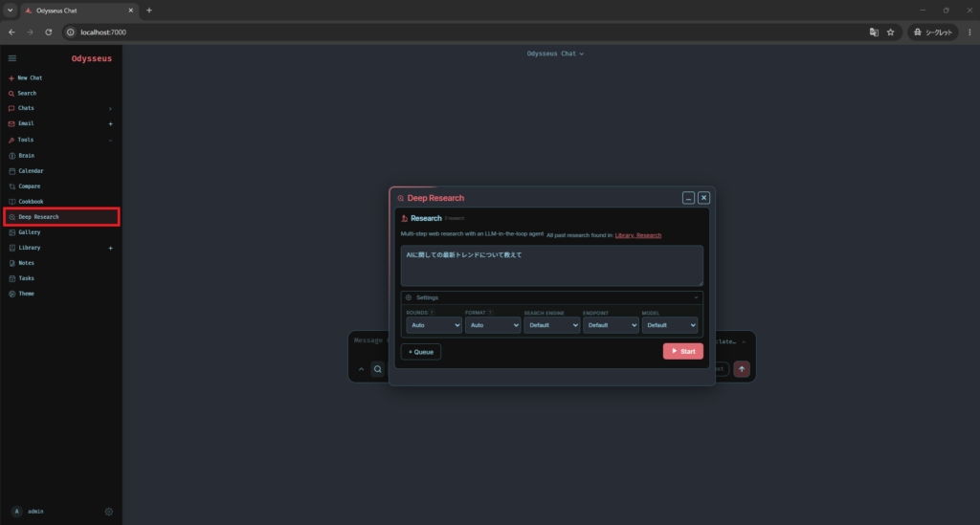Screen dimensions: 980x525
Task: Click the search icon in message box
Action: 377,369
